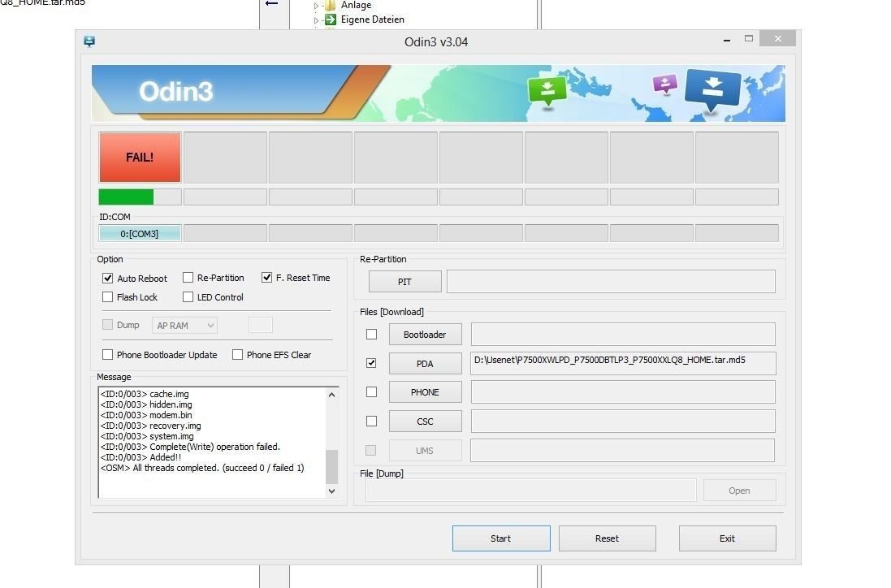Click the PDA file button
Viewport: 891px width, 588px height.
pyautogui.click(x=425, y=363)
